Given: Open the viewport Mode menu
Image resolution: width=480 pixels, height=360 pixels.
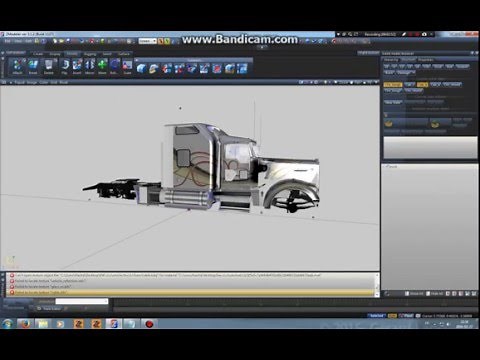Looking at the screenshot, I should [x=64, y=82].
